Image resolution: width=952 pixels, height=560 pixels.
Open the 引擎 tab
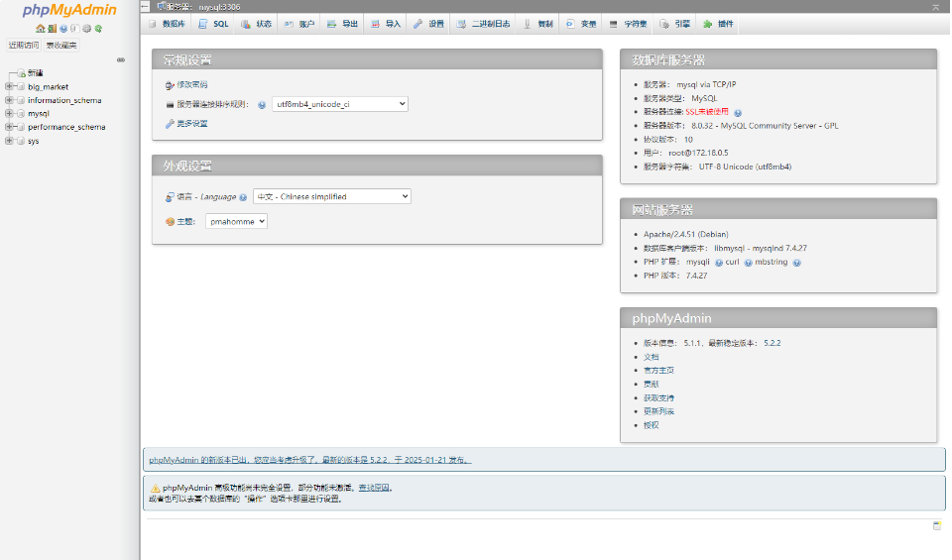pos(675,24)
